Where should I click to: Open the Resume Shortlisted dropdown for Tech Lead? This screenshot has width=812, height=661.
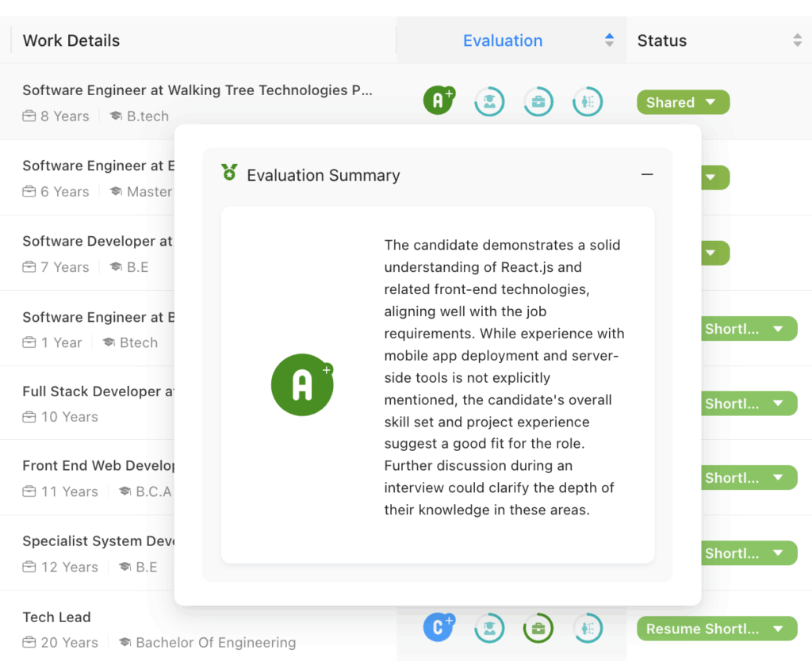coord(716,629)
